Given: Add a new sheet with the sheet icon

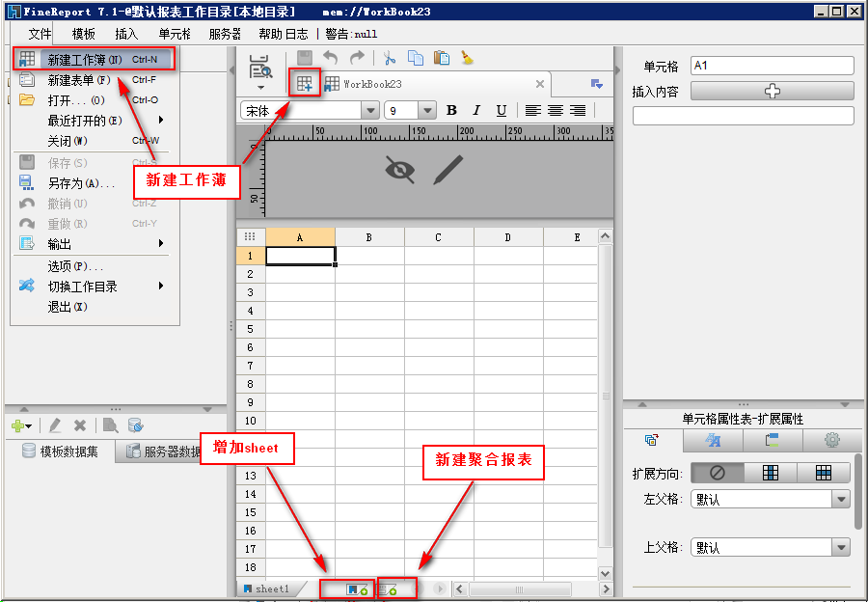Looking at the screenshot, I should click(x=357, y=589).
